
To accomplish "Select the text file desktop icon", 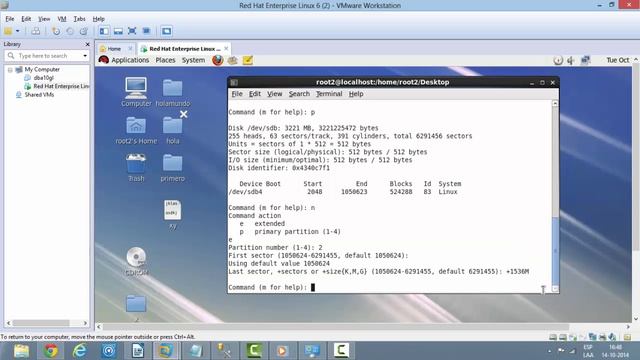I will [173, 215].
